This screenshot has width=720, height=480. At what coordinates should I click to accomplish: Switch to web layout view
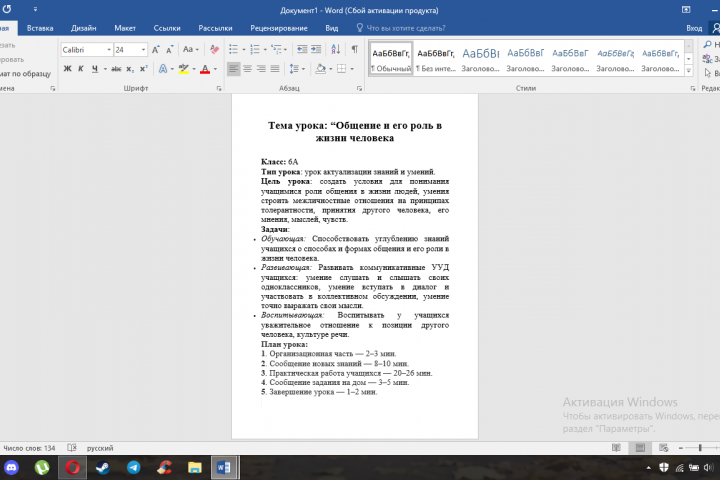coord(664,448)
